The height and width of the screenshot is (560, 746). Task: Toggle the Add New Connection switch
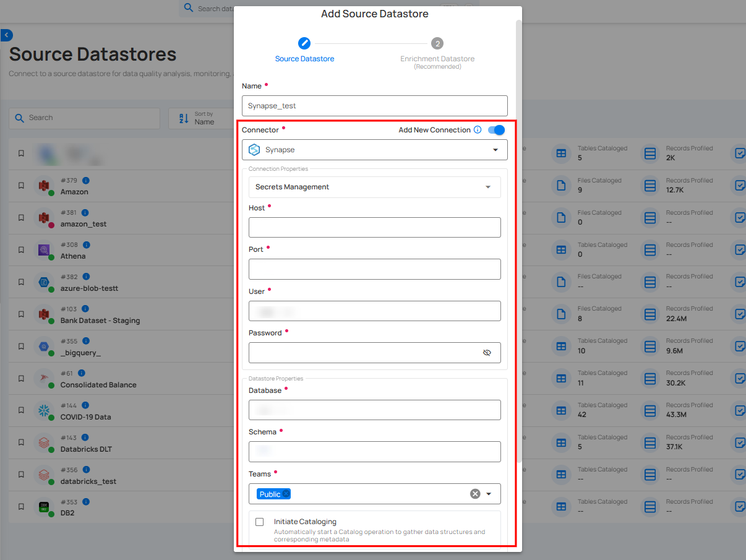496,130
